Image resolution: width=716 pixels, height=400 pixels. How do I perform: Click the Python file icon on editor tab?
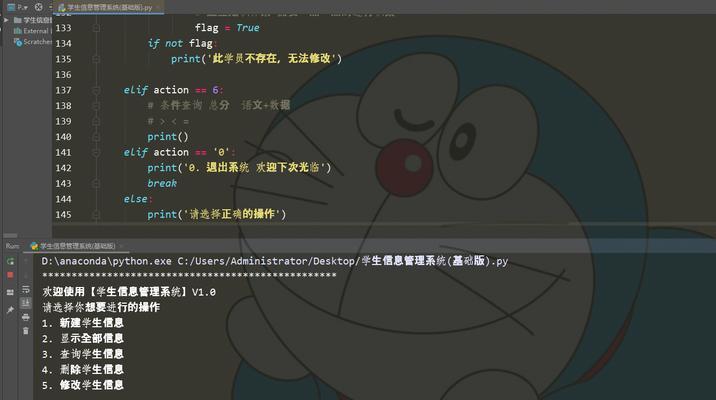tap(62, 7)
